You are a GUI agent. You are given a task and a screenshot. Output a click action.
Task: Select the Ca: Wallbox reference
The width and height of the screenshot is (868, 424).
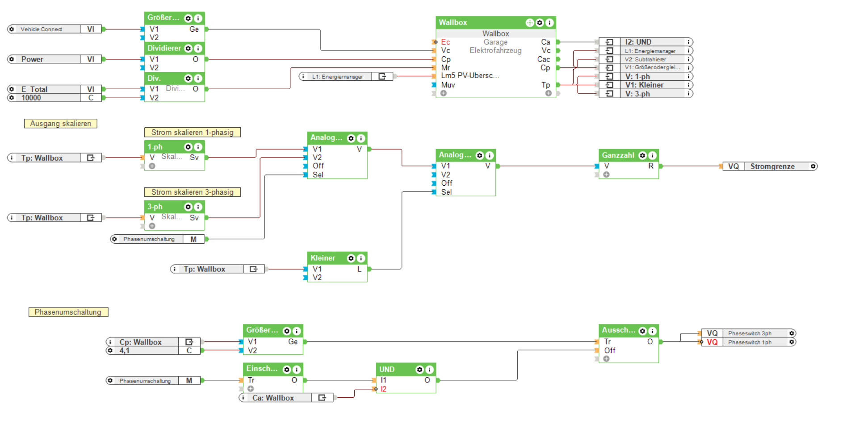286,398
